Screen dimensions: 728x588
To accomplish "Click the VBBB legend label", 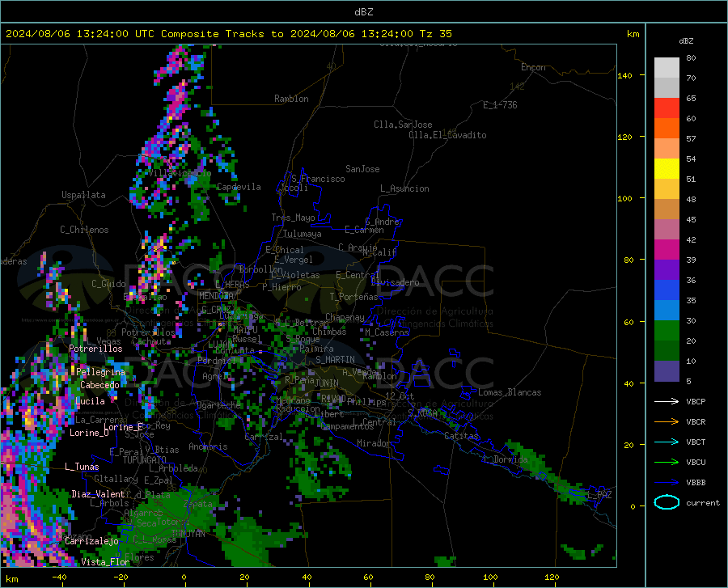I will coord(696,483).
